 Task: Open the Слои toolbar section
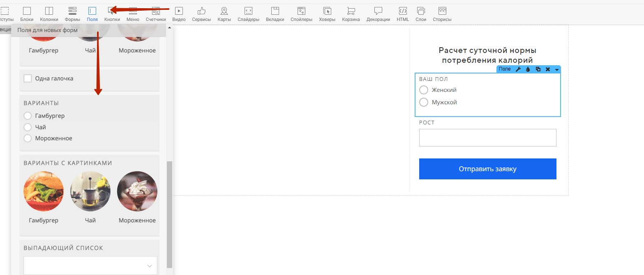(x=421, y=14)
